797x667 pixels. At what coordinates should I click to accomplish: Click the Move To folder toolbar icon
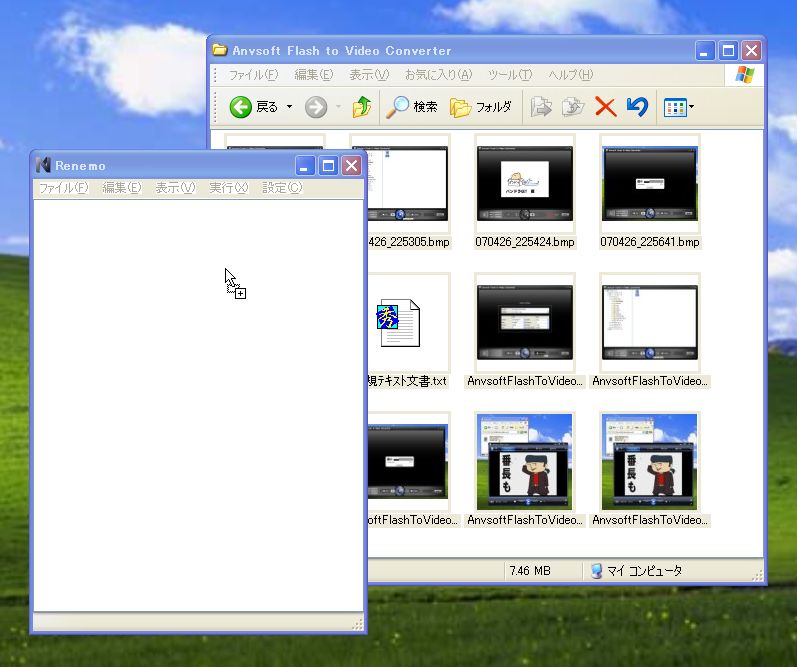pos(541,107)
